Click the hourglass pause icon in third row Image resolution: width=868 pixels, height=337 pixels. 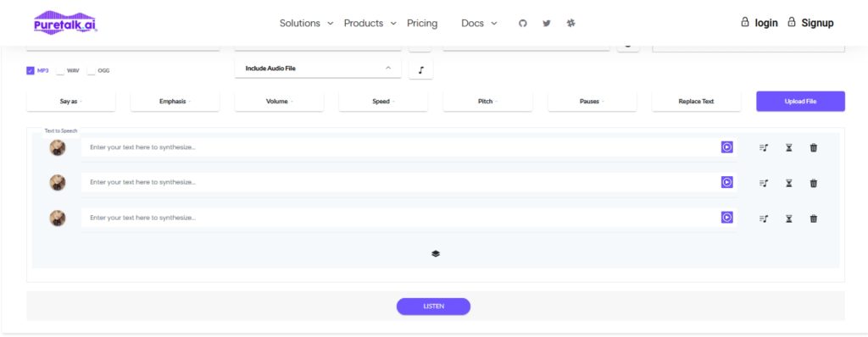(x=789, y=218)
